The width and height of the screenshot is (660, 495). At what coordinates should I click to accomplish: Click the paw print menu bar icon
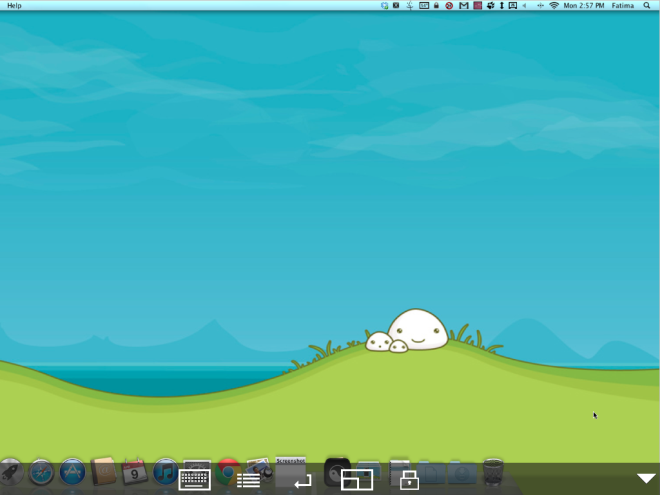coord(490,5)
